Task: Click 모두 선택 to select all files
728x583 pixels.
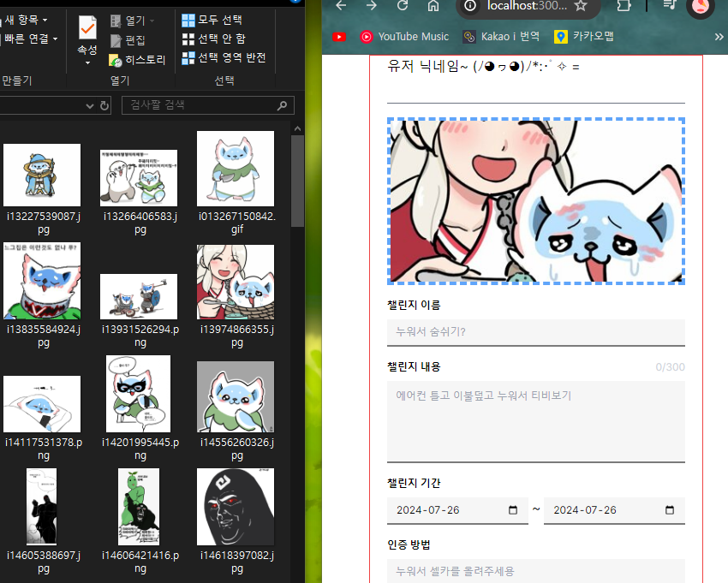Action: (212, 20)
